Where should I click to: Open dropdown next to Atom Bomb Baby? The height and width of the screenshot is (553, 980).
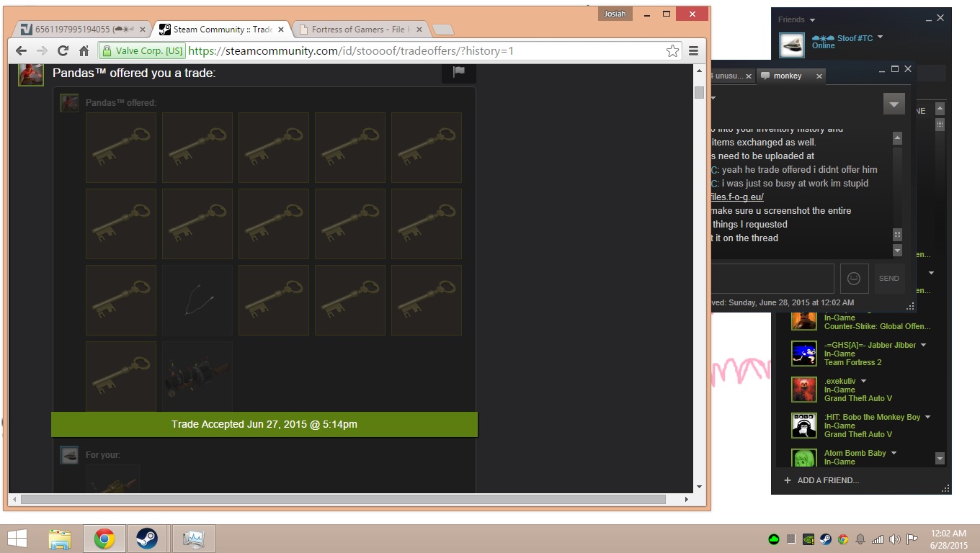894,453
